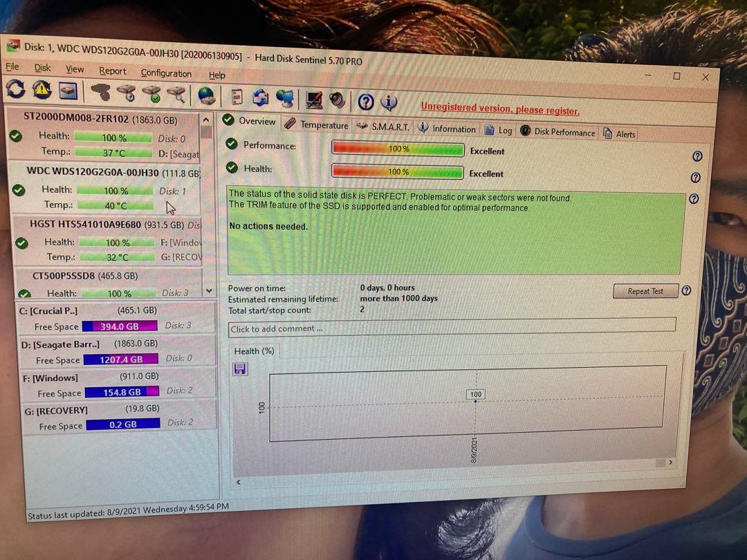Select disk WDC WDS120G2G0A-00JH30 in the list
747x560 pixels.
coord(106,189)
